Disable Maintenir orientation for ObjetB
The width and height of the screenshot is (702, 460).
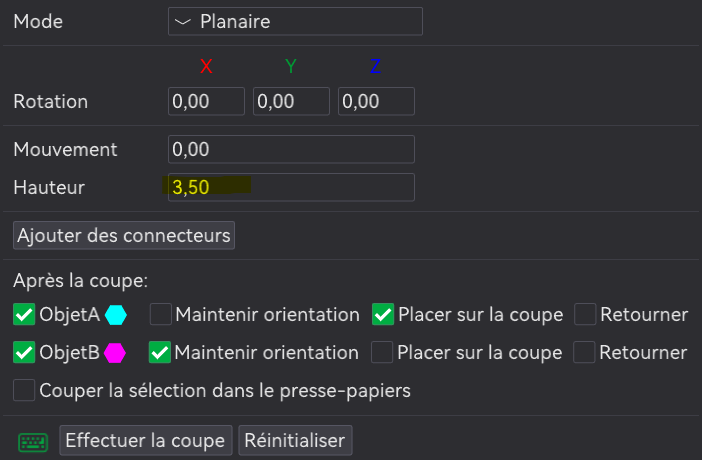pos(160,352)
